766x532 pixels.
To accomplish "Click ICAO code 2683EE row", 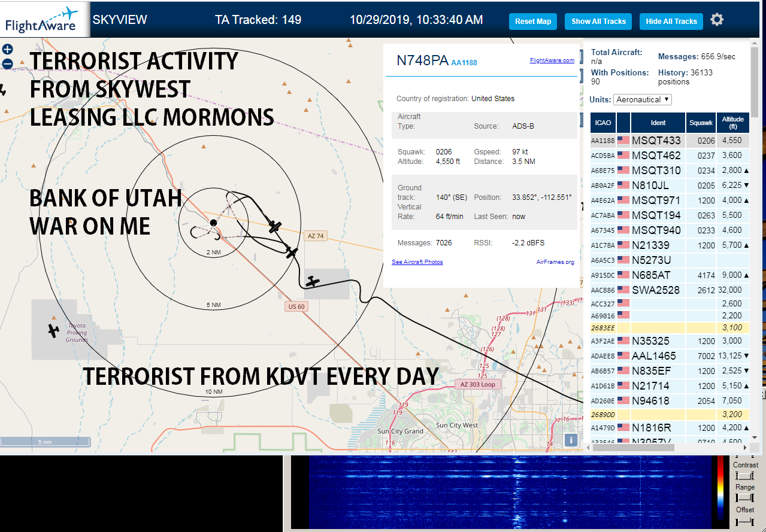I will pyautogui.click(x=670, y=328).
